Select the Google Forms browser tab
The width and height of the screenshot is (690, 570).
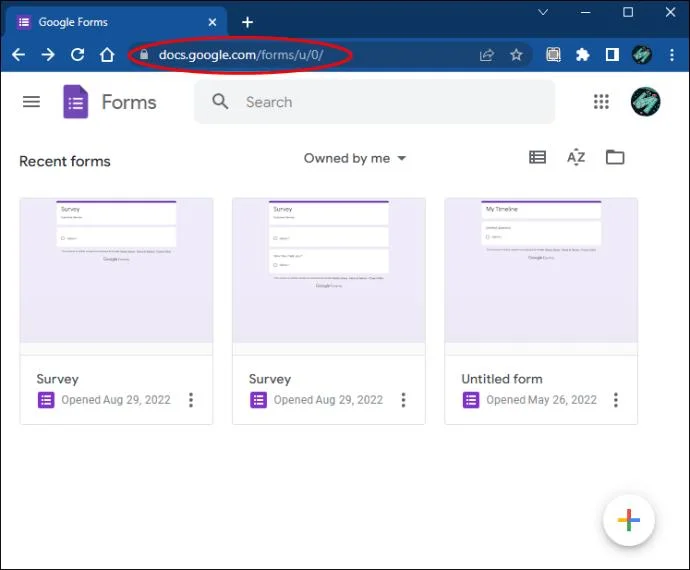point(116,22)
